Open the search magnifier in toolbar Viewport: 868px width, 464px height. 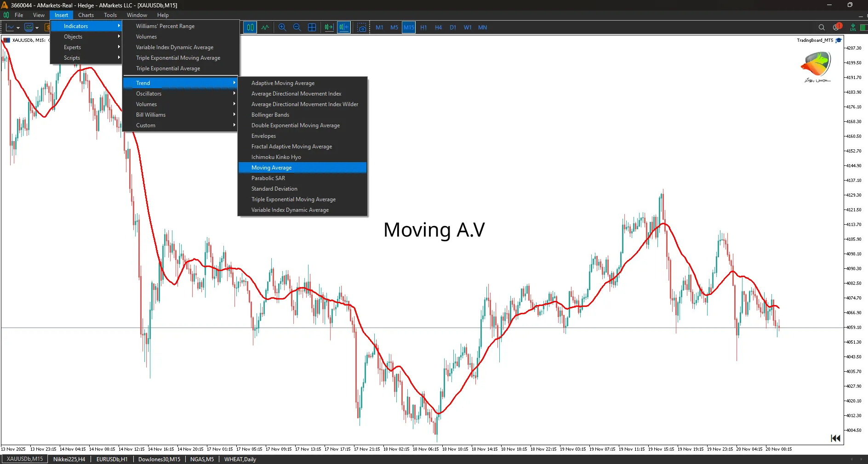(x=822, y=28)
